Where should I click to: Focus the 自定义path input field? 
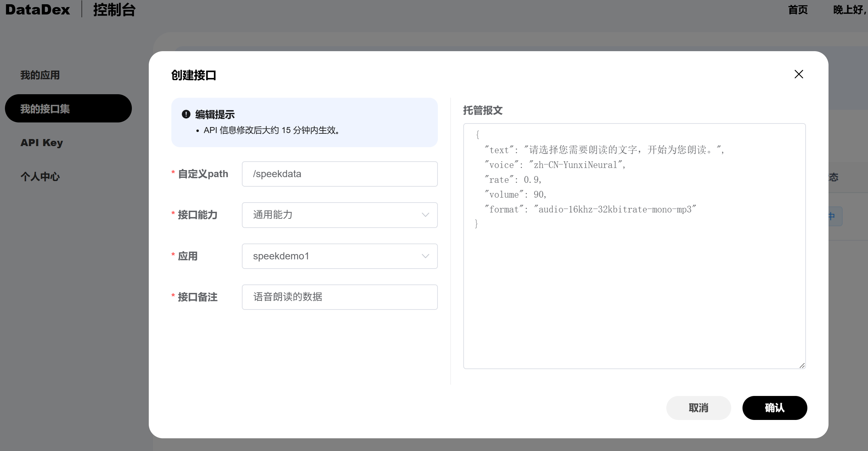[339, 174]
